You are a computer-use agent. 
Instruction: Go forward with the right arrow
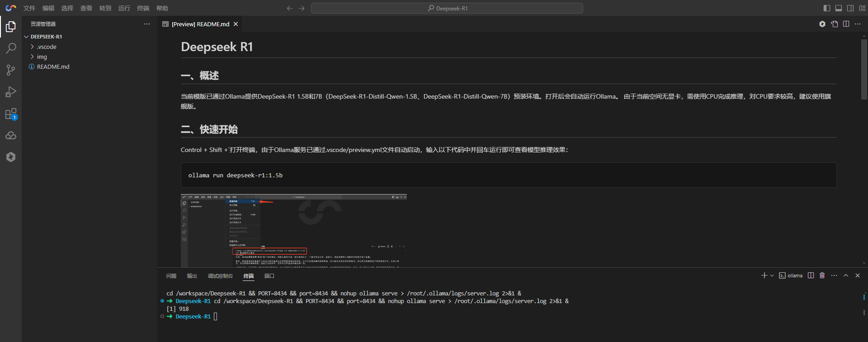[x=302, y=8]
